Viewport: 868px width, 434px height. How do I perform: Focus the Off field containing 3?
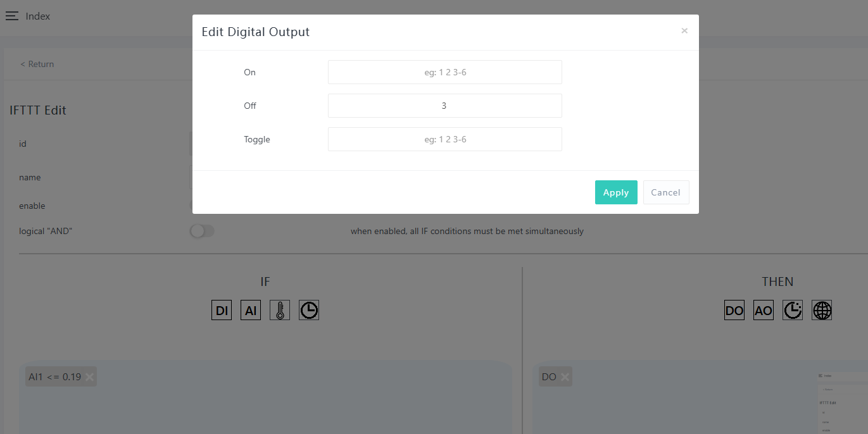click(444, 106)
